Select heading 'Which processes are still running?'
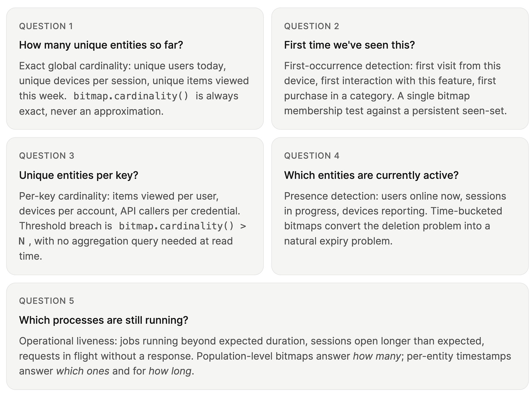The image size is (532, 395). pyautogui.click(x=103, y=320)
